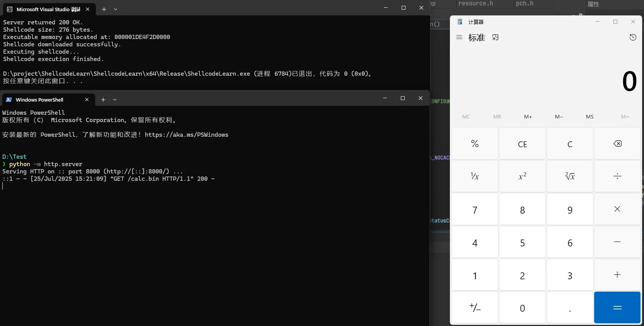Click the 'GET /calc.bin' request log line
Screen dimensions: 644x326
point(108,179)
